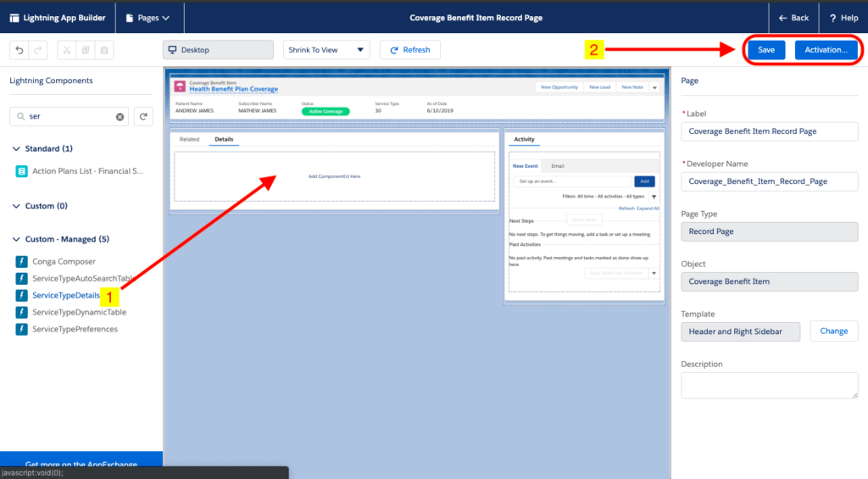
Task: Click the Active Coverage status badge
Action: tap(325, 111)
